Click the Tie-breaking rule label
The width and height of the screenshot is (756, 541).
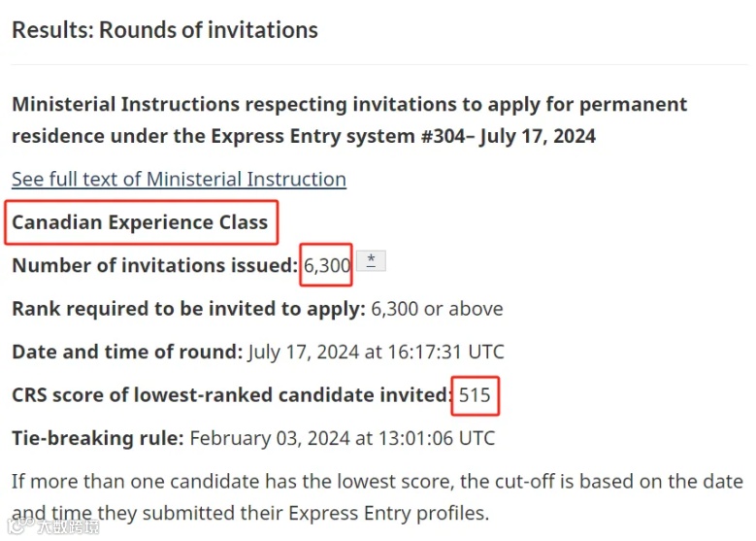(97, 438)
